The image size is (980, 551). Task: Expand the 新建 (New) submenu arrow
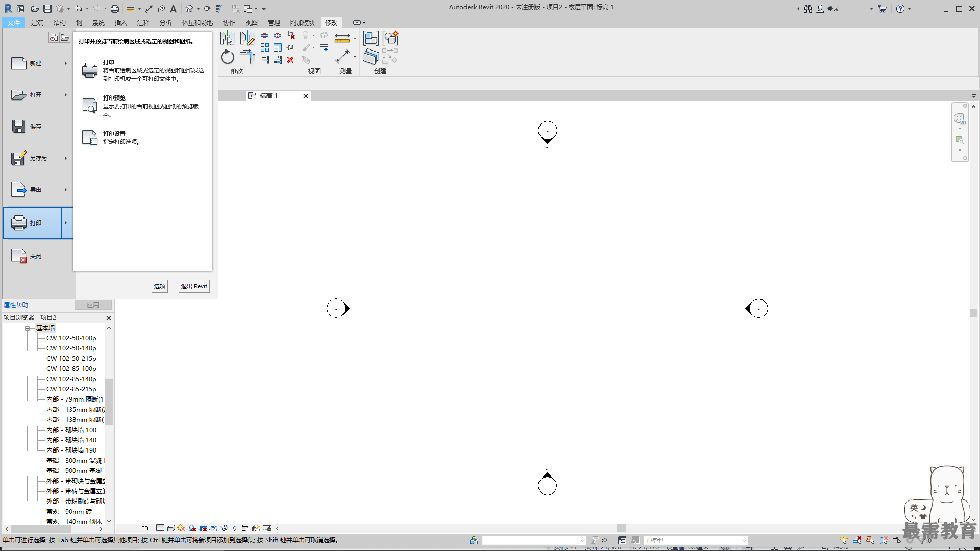[x=65, y=63]
